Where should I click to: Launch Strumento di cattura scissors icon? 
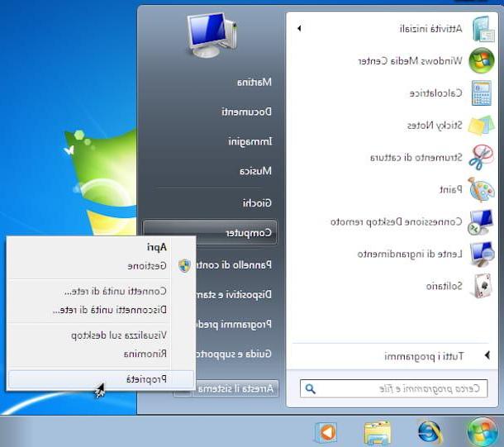click(x=481, y=157)
